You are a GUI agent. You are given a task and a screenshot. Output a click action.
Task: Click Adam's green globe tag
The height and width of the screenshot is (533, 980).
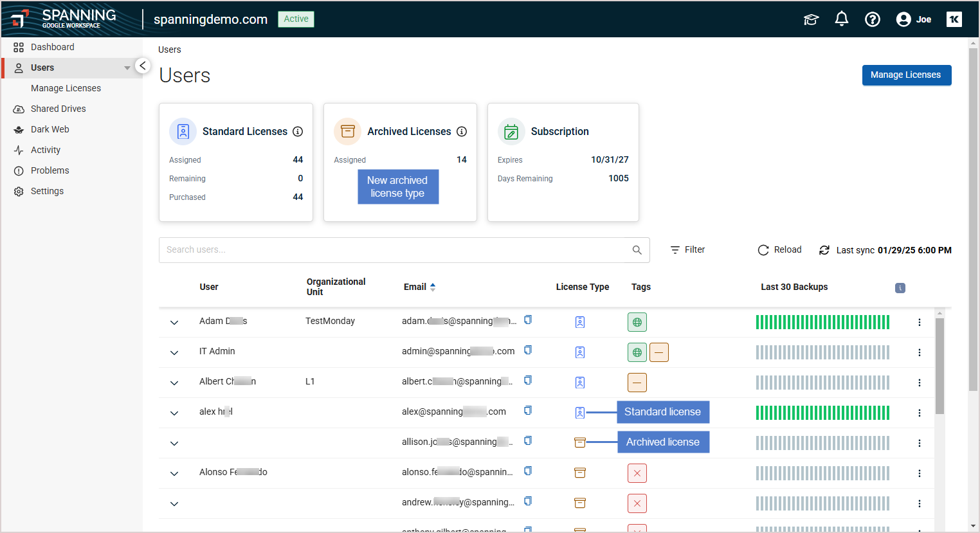637,322
